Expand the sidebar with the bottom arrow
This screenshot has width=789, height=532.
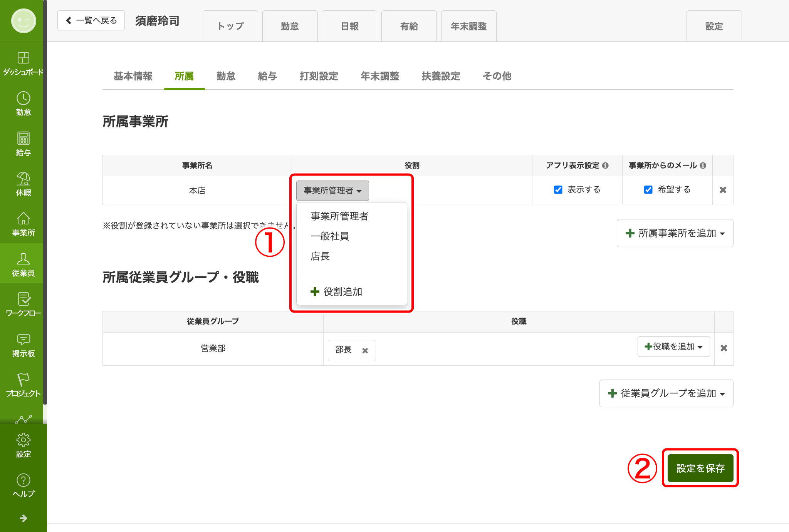23,518
